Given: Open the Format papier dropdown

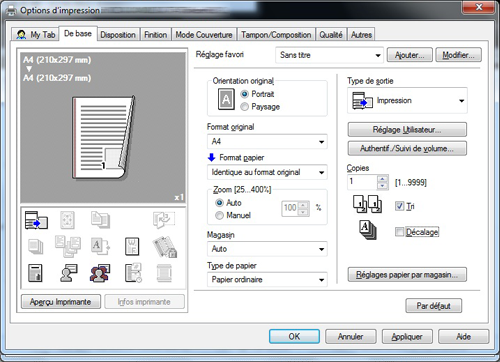Looking at the screenshot, I should [267, 172].
